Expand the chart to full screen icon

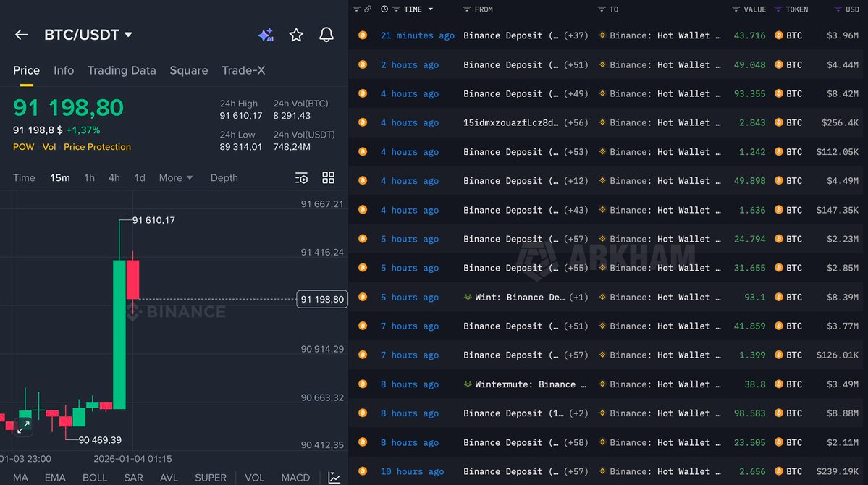click(x=23, y=427)
